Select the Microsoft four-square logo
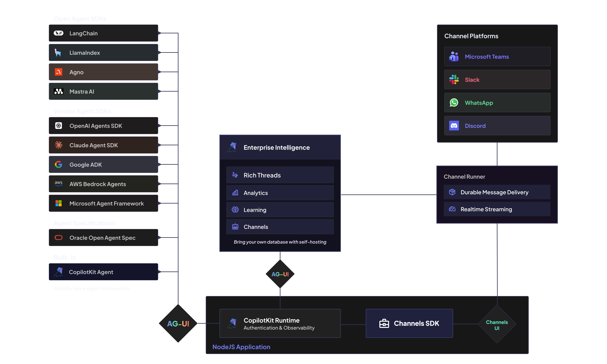607x364 pixels. (58, 203)
